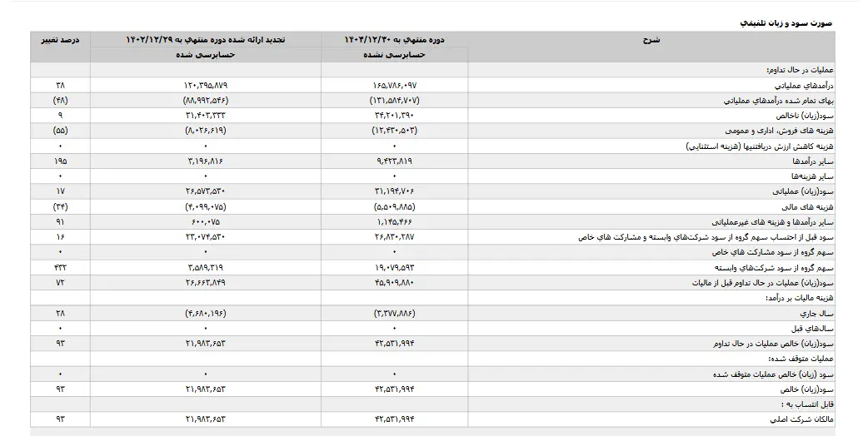Click value ۴۵,۹۰۹,۸۸۰ before-tax profit cell
Image resolution: width=868 pixels, height=436 pixels.
click(394, 283)
